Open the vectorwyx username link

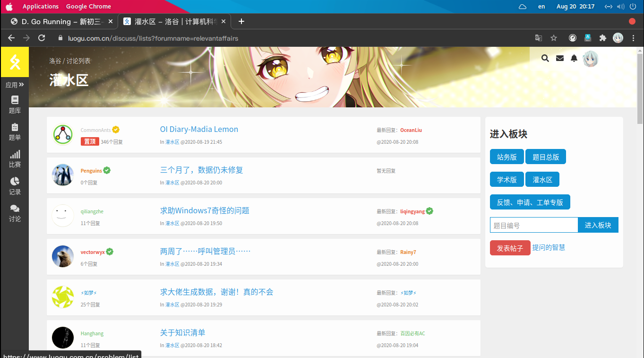coord(93,252)
